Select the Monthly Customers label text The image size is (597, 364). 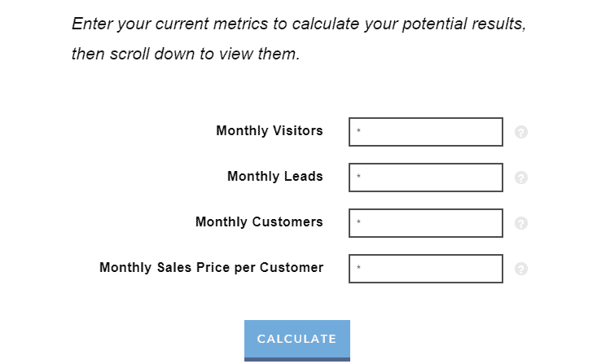pos(259,221)
